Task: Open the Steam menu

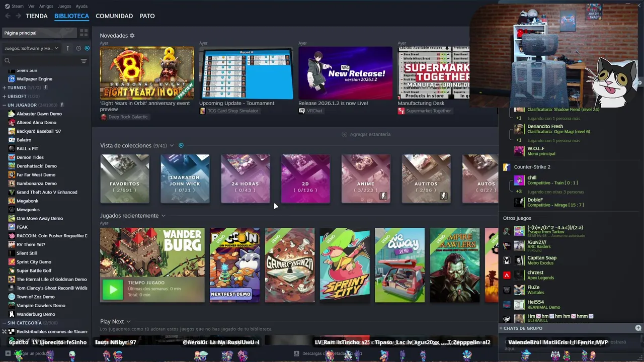Action: [x=17, y=6]
